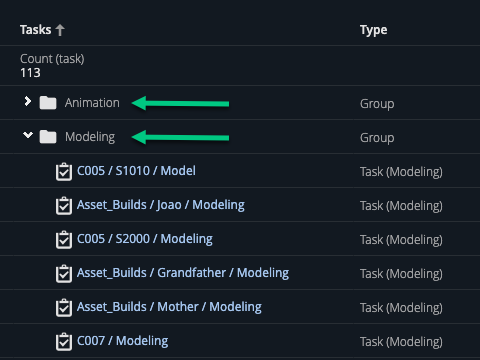Open the C005 / S1010 / Model task
480x360 pixels.
coord(136,171)
